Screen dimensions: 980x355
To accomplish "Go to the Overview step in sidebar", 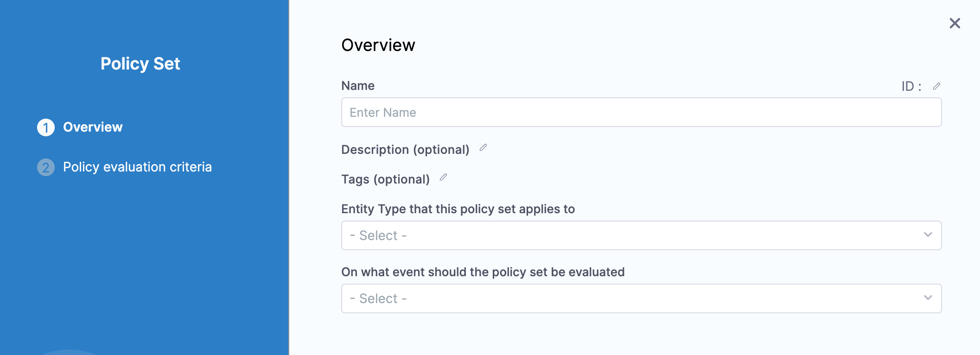I will 93,127.
